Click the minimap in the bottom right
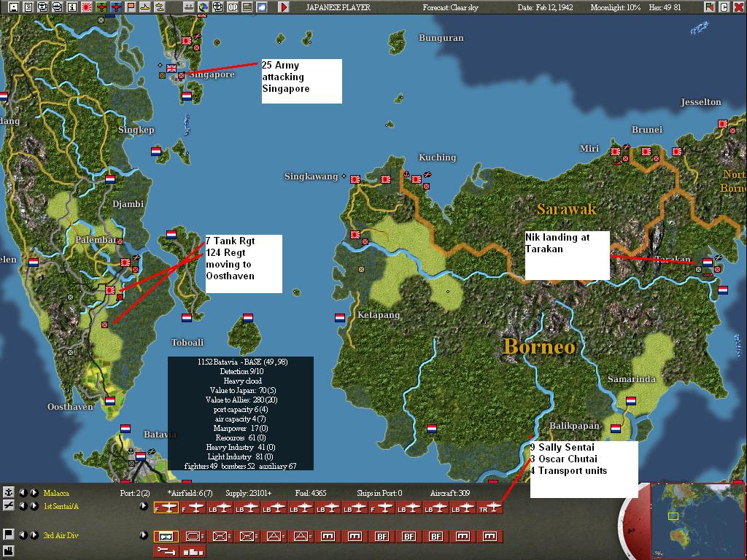This screenshot has width=747, height=560. tap(697, 521)
